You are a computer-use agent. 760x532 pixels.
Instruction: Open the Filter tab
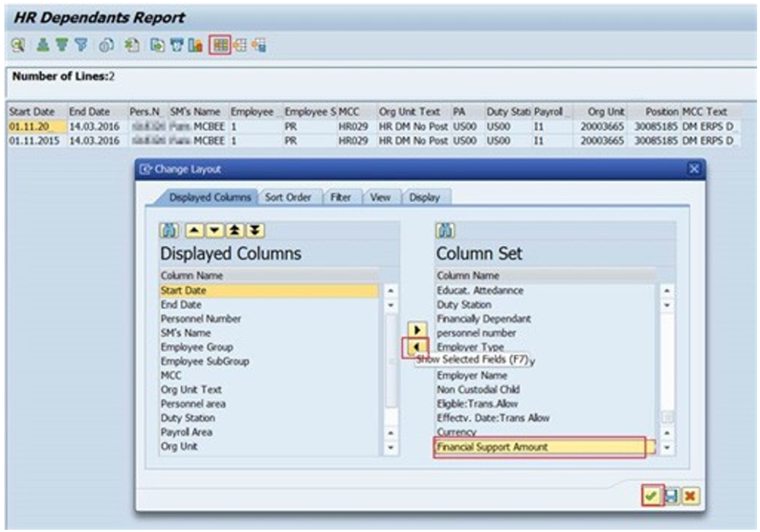340,198
